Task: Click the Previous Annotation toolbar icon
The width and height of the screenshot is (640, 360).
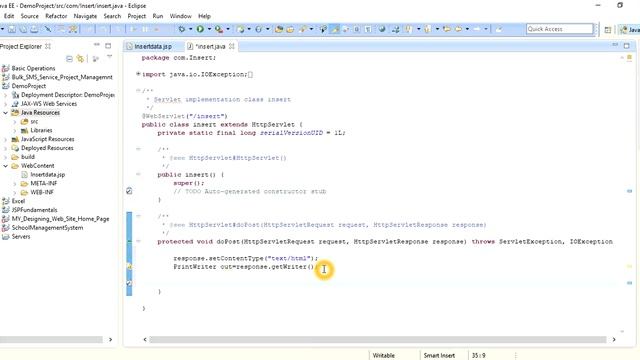Action: coord(427,29)
